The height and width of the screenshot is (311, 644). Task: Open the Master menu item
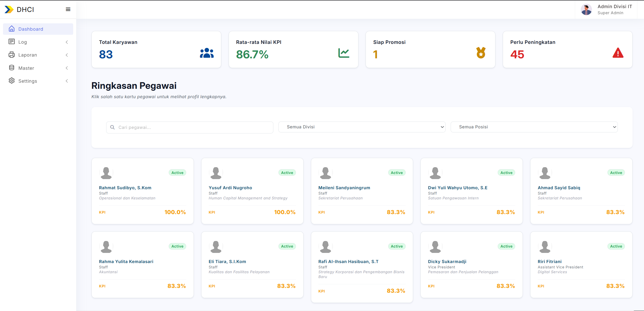click(38, 68)
